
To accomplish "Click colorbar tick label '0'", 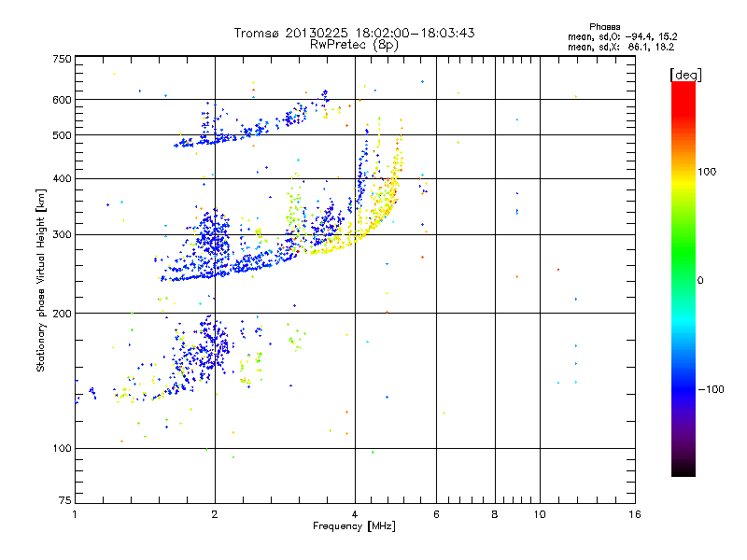I will [x=700, y=281].
